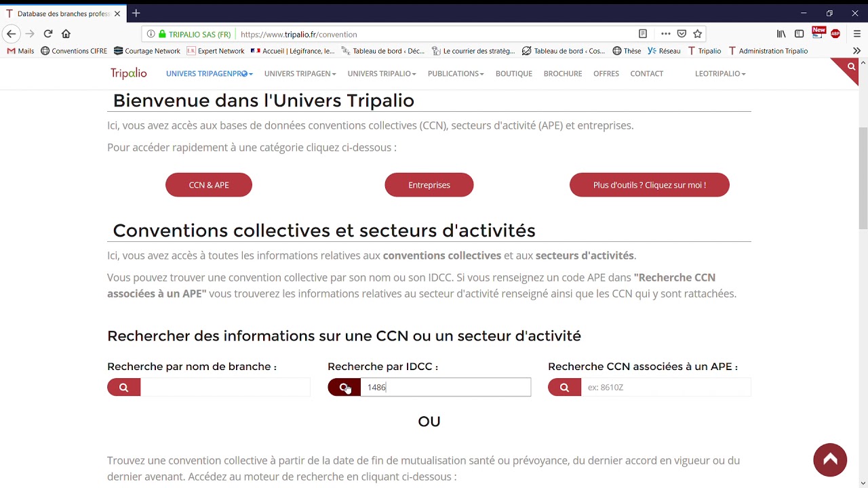Open the Accueil Légifrance bookmark
This screenshot has height=488, width=868.
292,51
